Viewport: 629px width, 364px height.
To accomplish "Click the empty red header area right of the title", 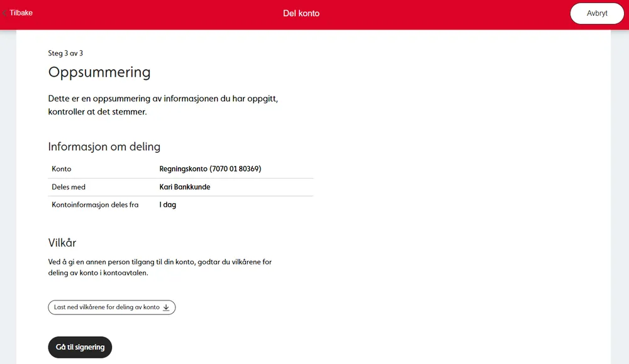I will click(440, 13).
